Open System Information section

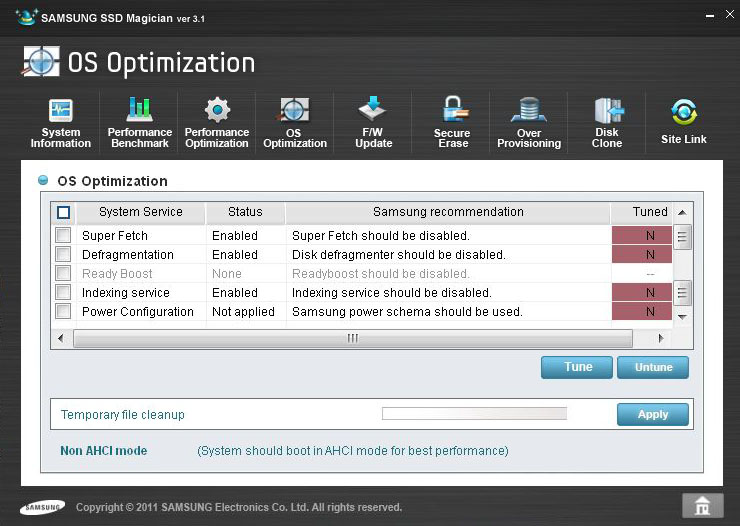click(60, 123)
